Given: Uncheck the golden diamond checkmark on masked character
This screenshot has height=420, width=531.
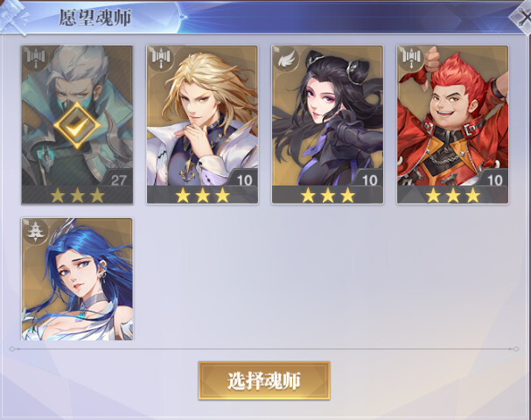Looking at the screenshot, I should pyautogui.click(x=77, y=126).
